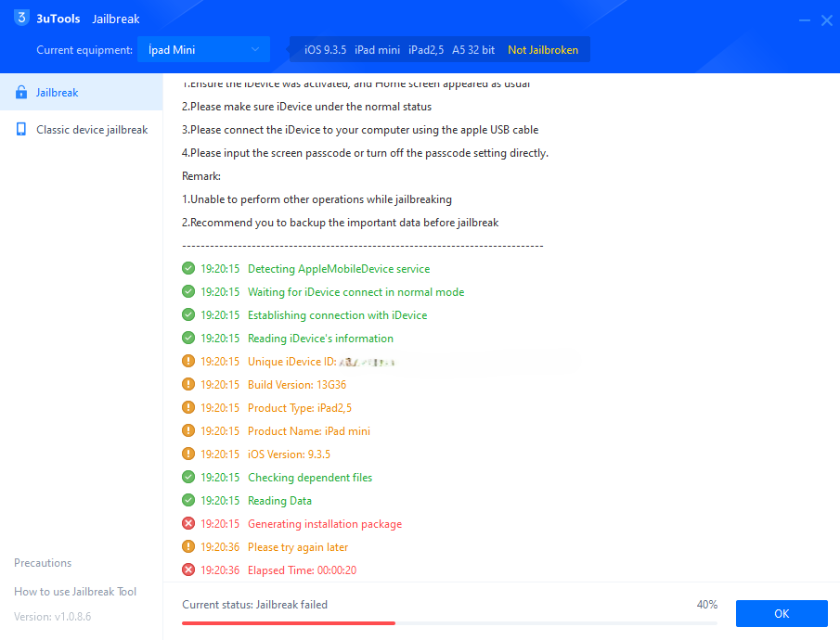This screenshot has height=640, width=840.
Task: Click the Please try again later log text
Action: pos(298,547)
